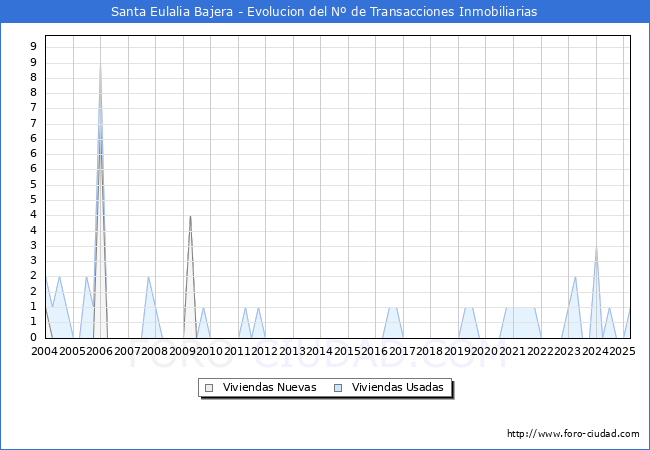650x450 pixels.
Task: Click the 2014 x-axis label
Action: (319, 351)
